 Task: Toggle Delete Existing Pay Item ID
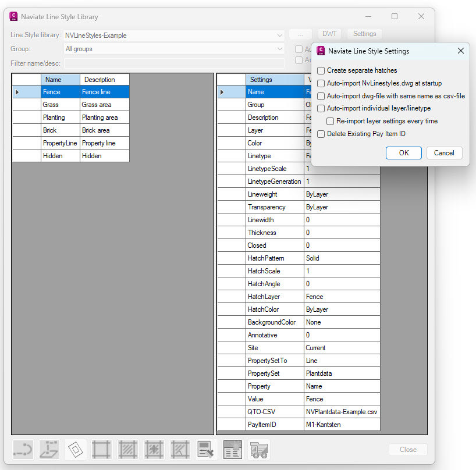pos(321,134)
